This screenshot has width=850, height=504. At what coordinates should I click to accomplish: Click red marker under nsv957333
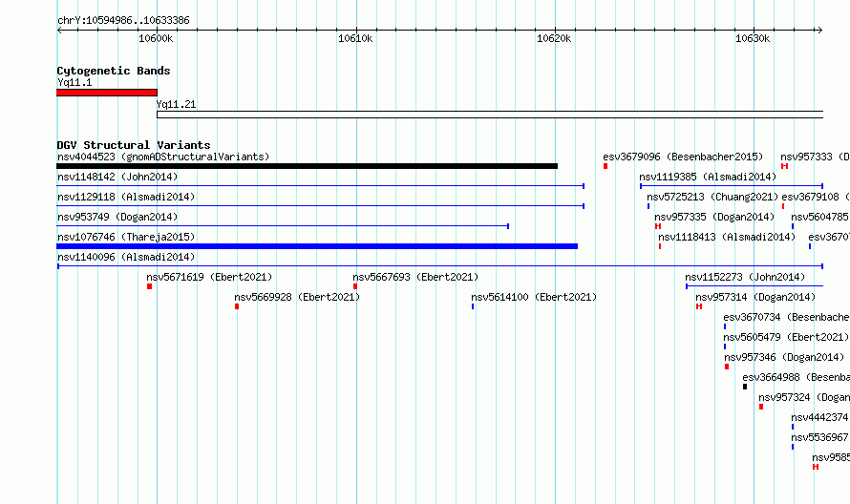[x=784, y=166]
